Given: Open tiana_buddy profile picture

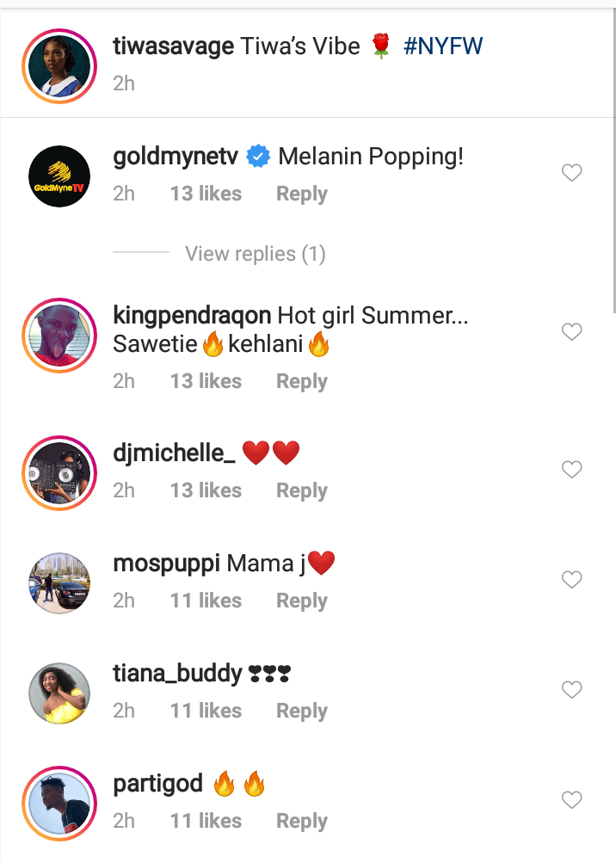Looking at the screenshot, I should [x=59, y=693].
